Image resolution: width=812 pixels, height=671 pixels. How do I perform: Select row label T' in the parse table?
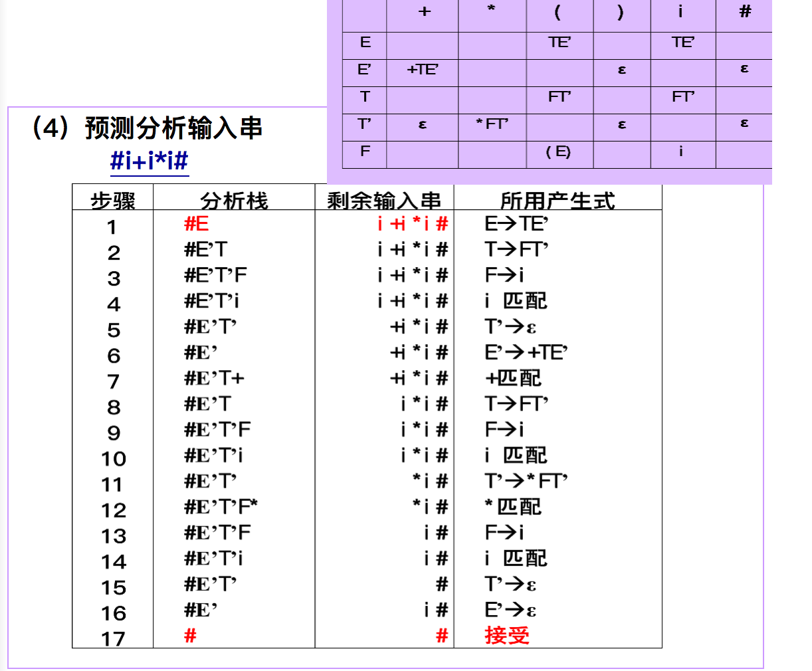click(x=364, y=124)
